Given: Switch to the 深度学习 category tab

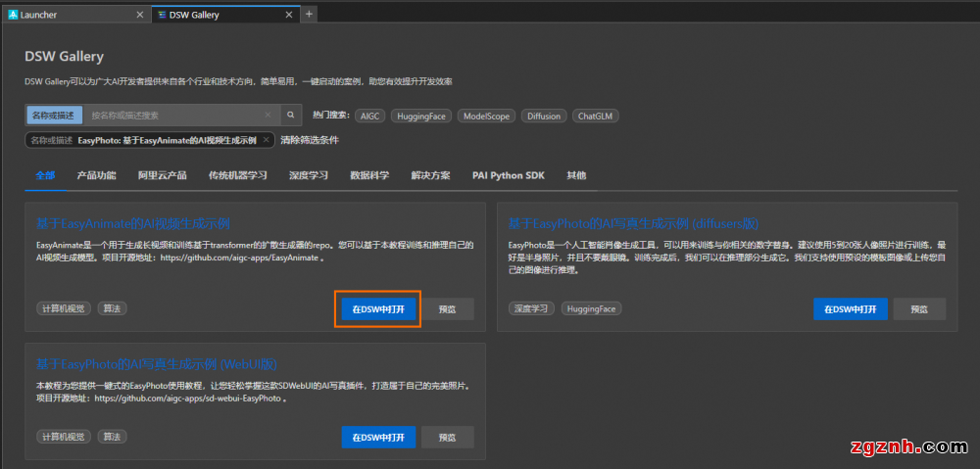Looking at the screenshot, I should [309, 175].
